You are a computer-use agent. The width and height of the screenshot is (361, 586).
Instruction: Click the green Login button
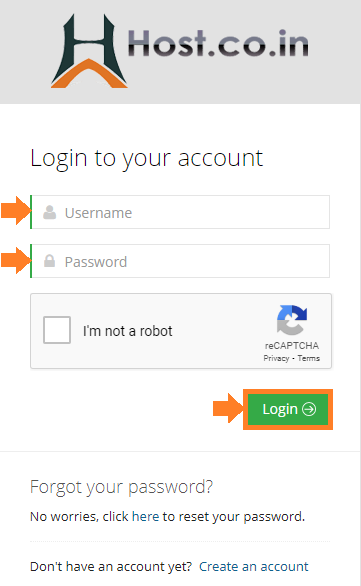[288, 409]
